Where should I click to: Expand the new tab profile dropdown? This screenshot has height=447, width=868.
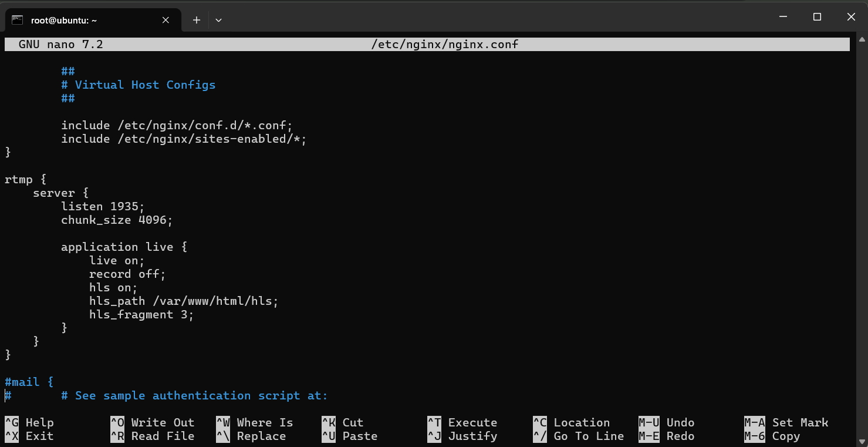coord(218,20)
